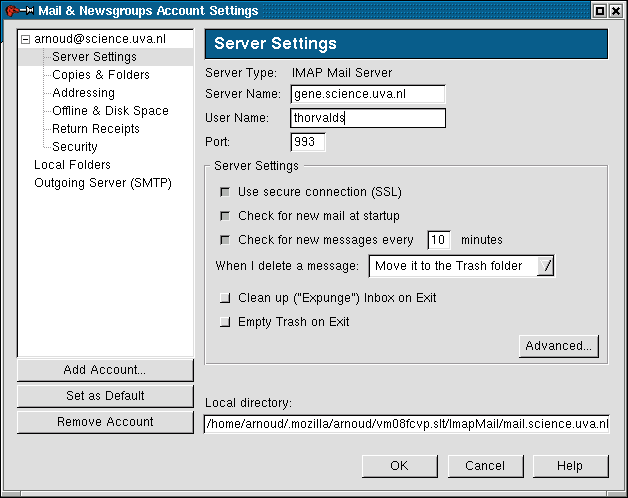Select Local Folders in the sidebar
The image size is (628, 498).
72,165
